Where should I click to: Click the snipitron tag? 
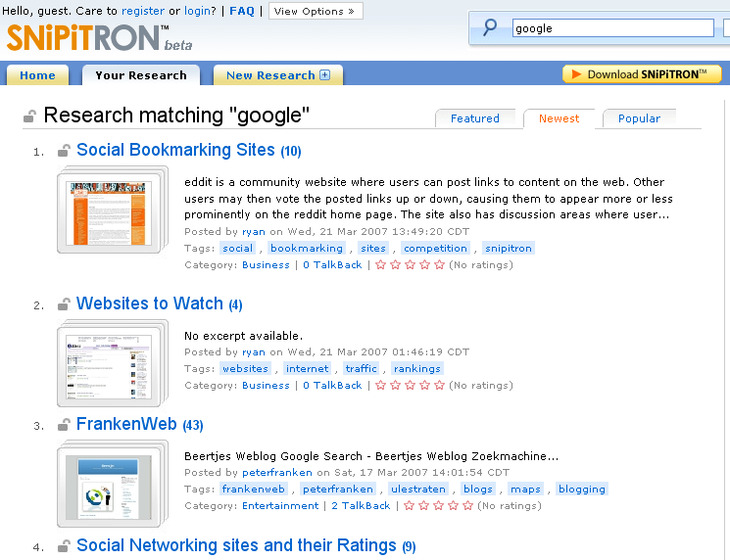click(509, 248)
